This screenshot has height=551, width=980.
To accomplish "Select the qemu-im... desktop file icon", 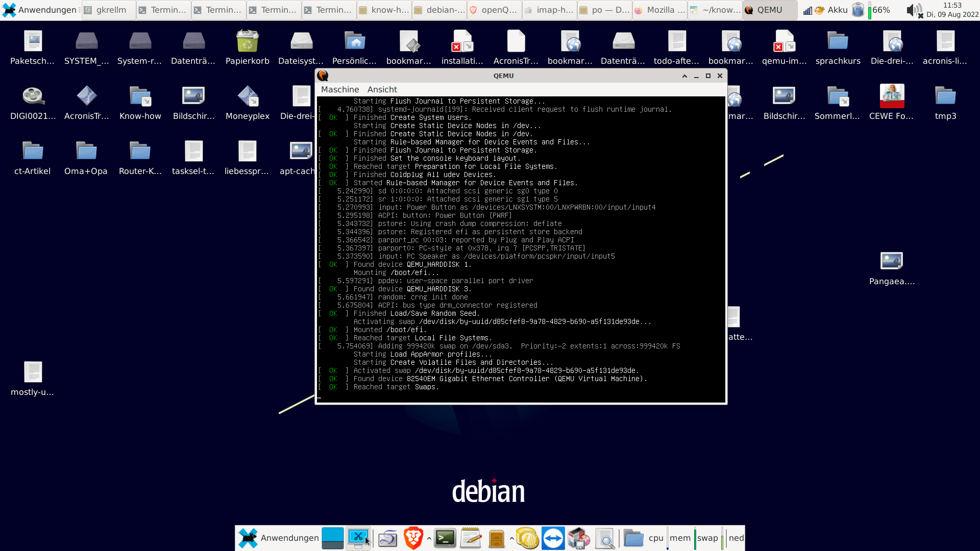I will 785,48.
